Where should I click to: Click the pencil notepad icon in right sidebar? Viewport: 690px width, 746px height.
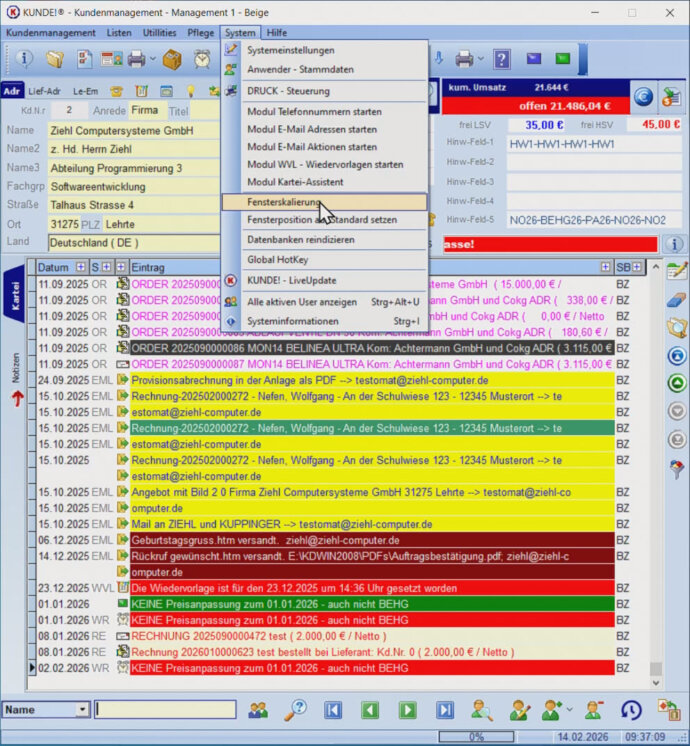point(677,270)
